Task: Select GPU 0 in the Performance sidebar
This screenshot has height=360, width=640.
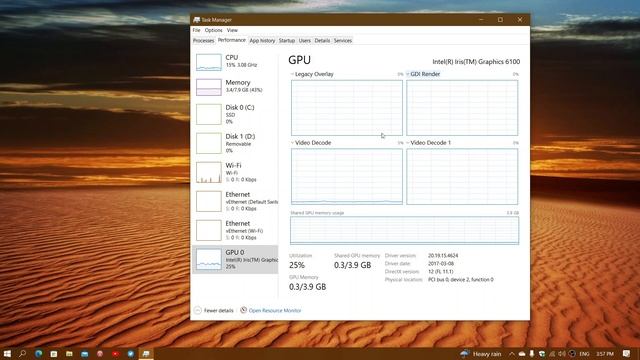Action: pyautogui.click(x=235, y=260)
